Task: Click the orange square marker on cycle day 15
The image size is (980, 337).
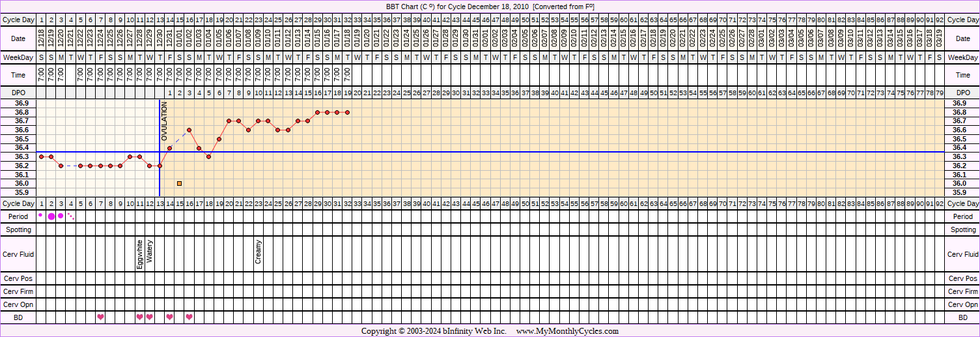Action: pos(179,184)
